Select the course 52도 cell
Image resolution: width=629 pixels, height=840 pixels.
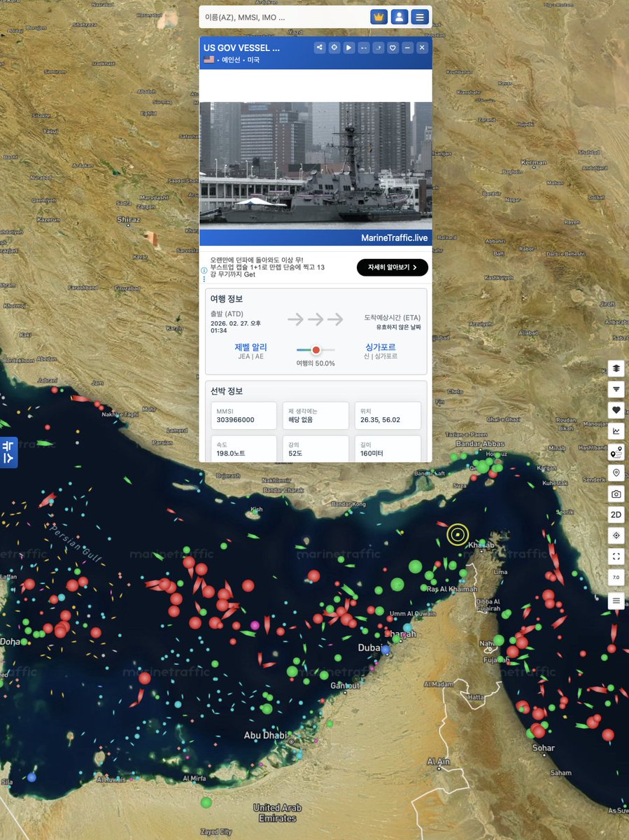point(316,449)
